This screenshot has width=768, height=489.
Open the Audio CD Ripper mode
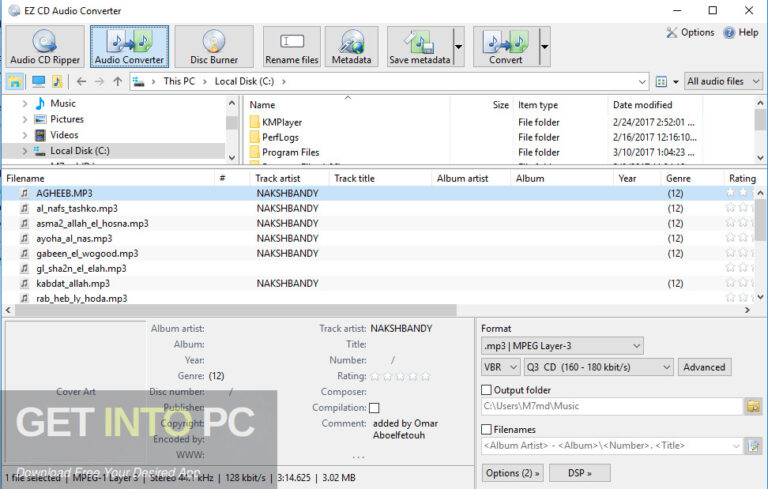(x=45, y=47)
